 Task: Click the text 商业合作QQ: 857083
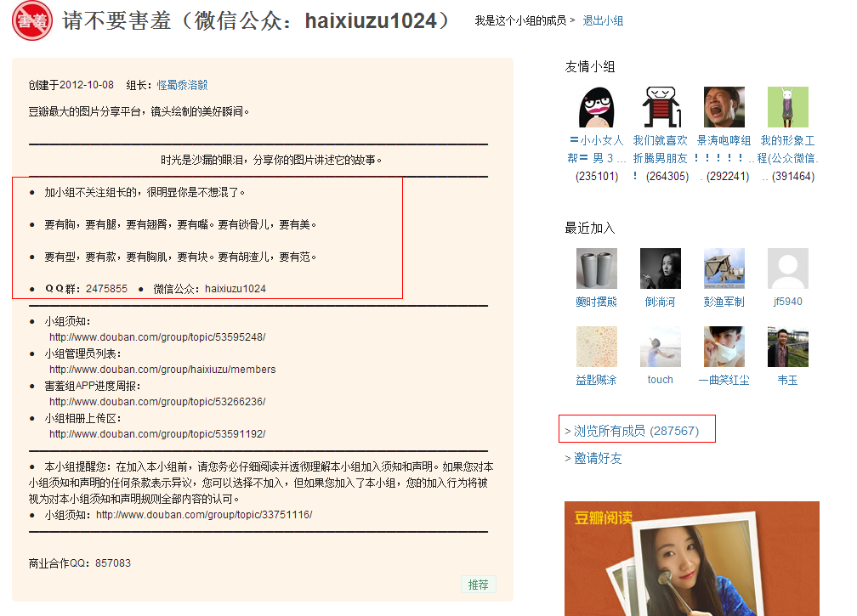[80, 563]
